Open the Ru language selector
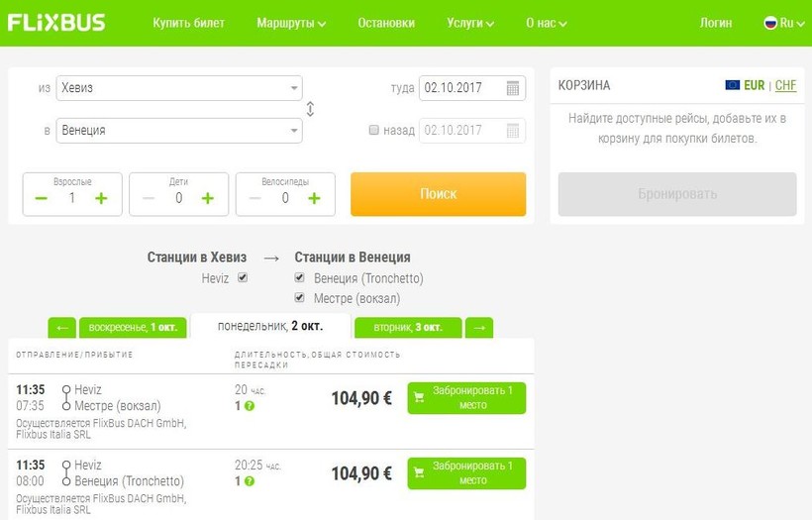 784,23
